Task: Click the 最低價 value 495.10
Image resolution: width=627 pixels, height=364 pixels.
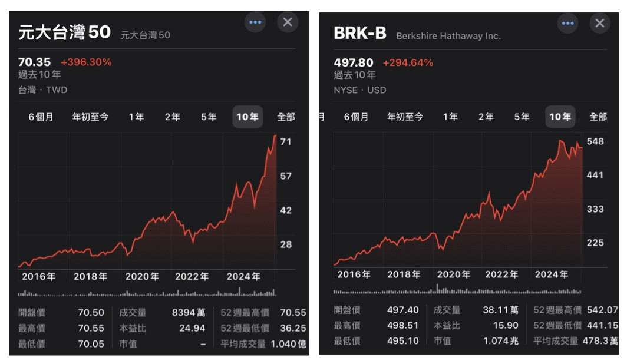Action: [x=402, y=341]
